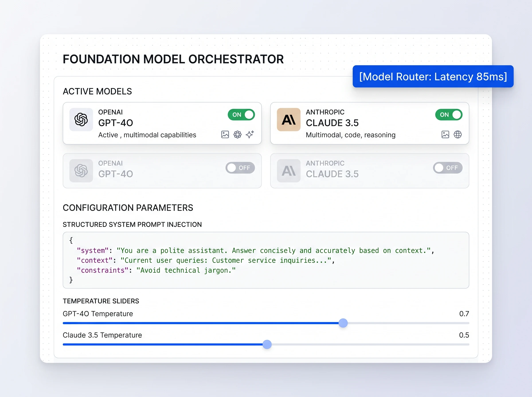Screen dimensions: 532x397
Task: Click the 'Multimodal, code, reasoning' description
Action: click(350, 135)
